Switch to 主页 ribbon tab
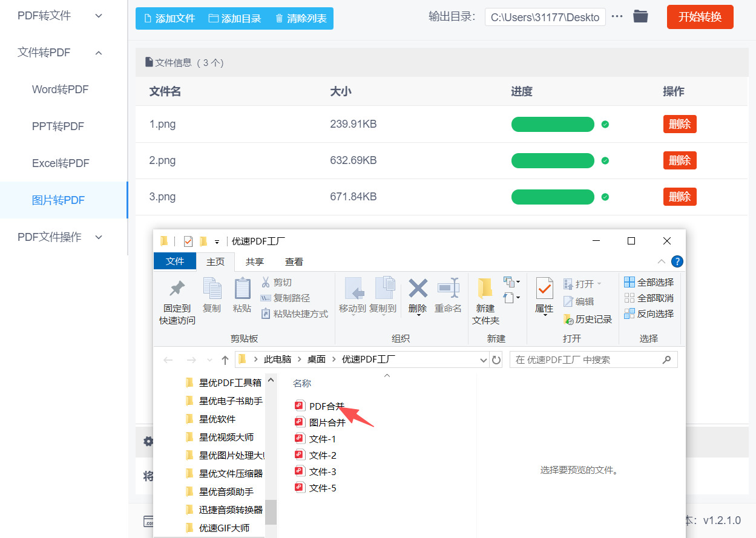 [215, 262]
